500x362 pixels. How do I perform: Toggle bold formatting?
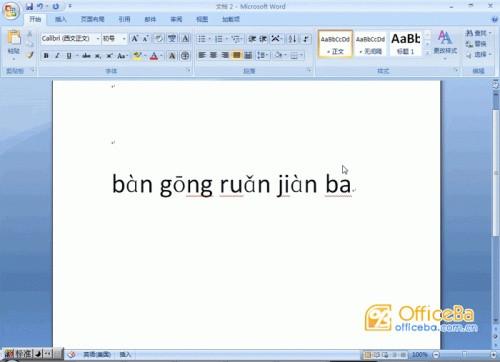[46, 56]
